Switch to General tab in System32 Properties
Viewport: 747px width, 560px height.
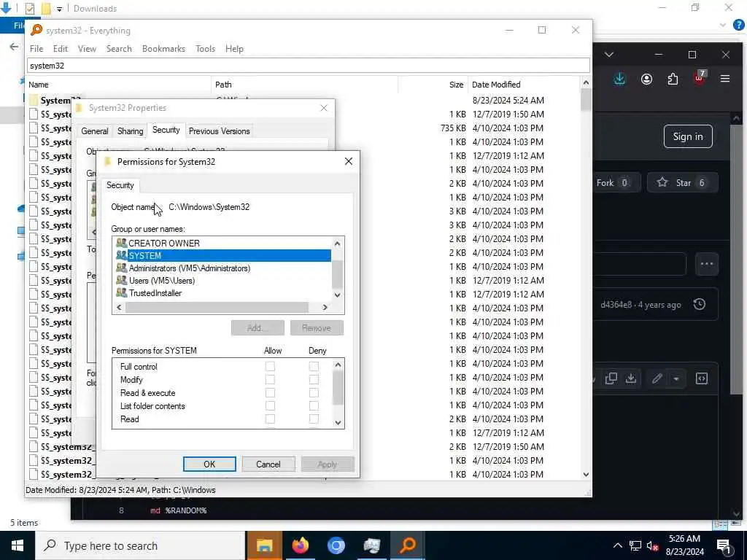(94, 131)
